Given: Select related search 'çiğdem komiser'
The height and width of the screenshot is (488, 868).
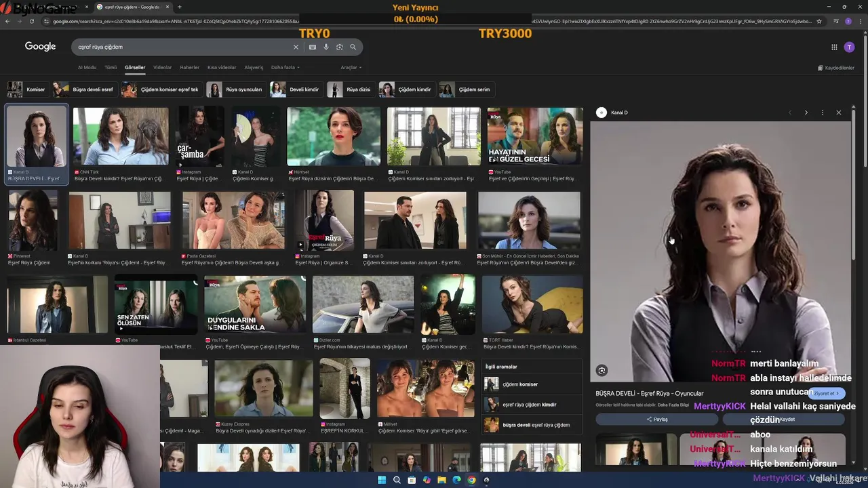Looking at the screenshot, I should tap(532, 384).
